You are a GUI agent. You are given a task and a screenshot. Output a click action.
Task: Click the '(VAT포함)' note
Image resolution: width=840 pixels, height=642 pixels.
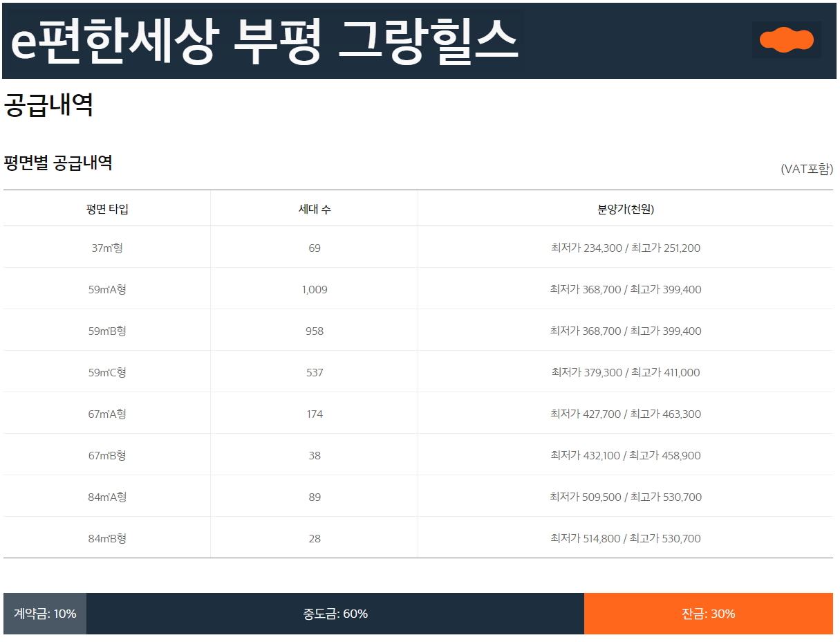point(807,169)
